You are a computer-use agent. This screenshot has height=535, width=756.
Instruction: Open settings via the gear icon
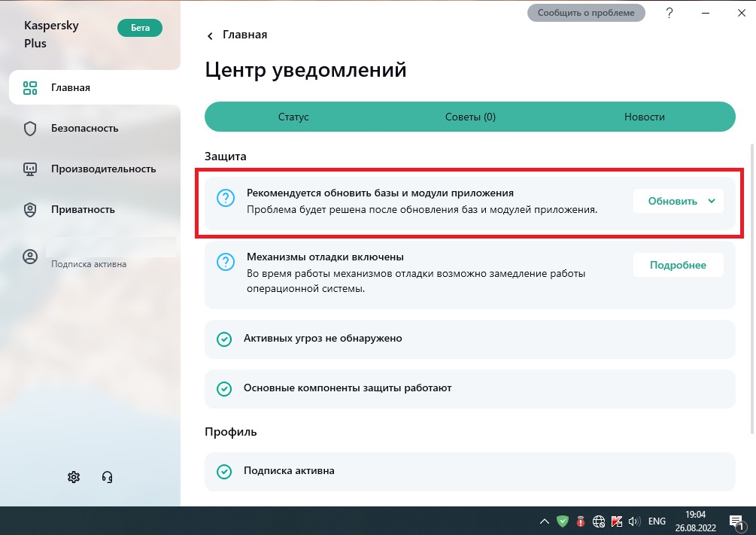[74, 477]
